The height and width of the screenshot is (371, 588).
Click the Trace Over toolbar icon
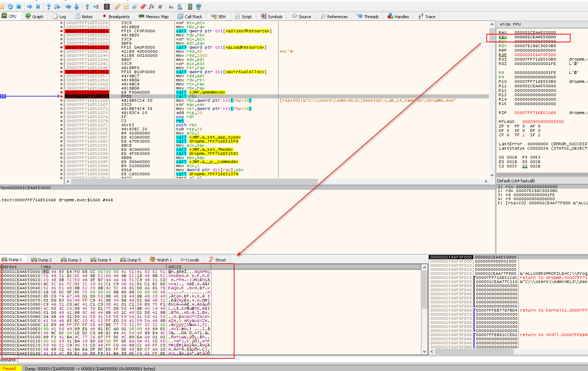pyautogui.click(x=76, y=7)
